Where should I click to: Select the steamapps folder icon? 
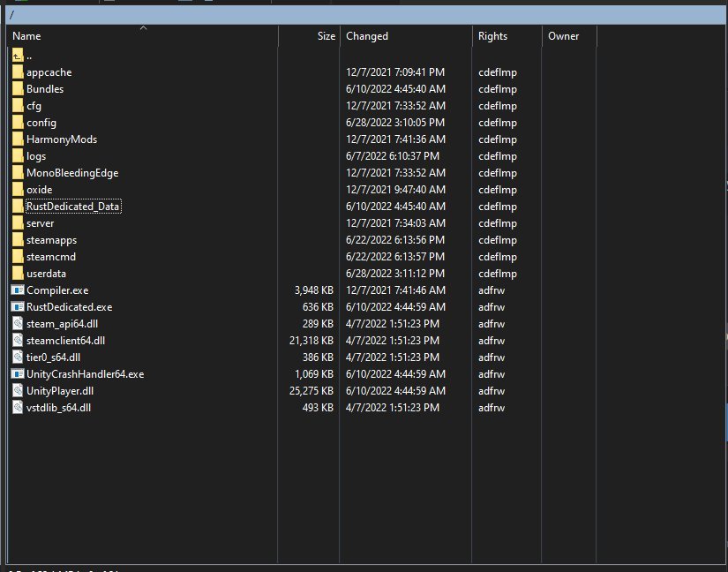coord(18,240)
